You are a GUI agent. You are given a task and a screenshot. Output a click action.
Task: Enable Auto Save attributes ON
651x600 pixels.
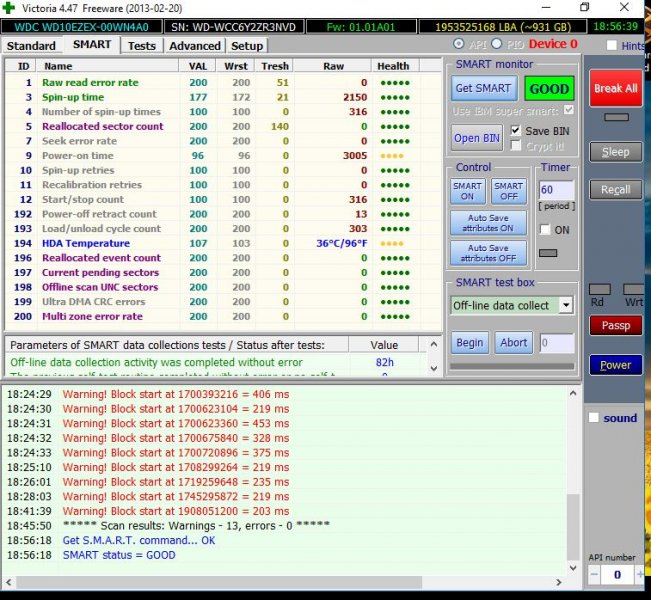point(488,222)
